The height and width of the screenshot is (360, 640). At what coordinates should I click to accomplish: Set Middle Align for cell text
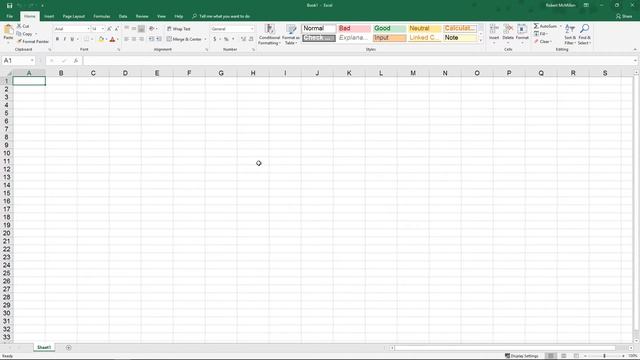tap(134, 29)
